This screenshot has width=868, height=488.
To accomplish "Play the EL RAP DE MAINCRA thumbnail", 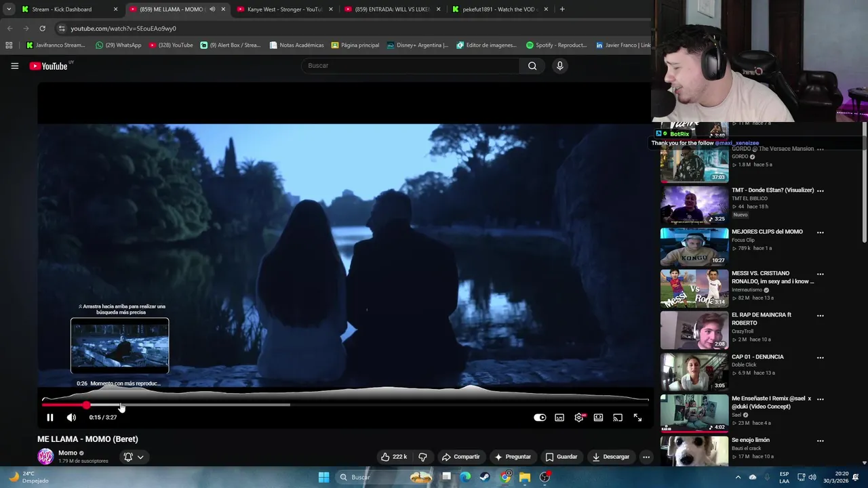I will coord(694,330).
